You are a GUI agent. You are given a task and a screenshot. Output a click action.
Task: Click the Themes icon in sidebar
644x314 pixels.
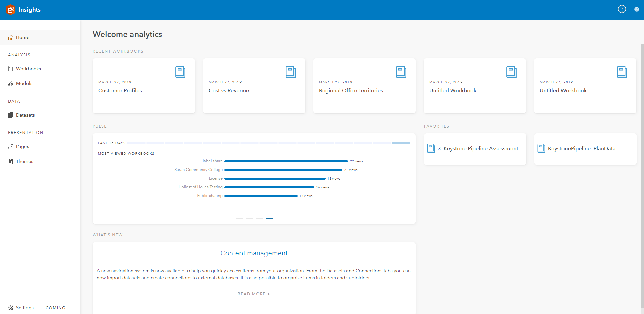pos(11,161)
